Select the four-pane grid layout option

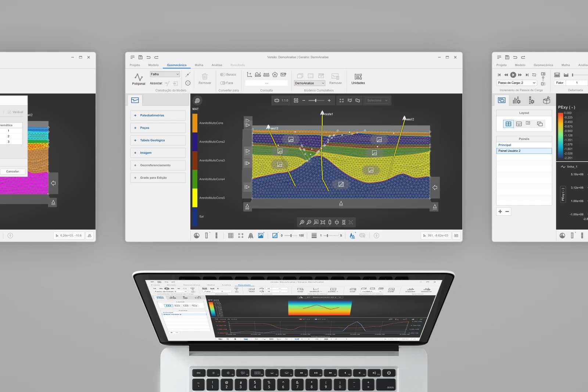(x=508, y=124)
